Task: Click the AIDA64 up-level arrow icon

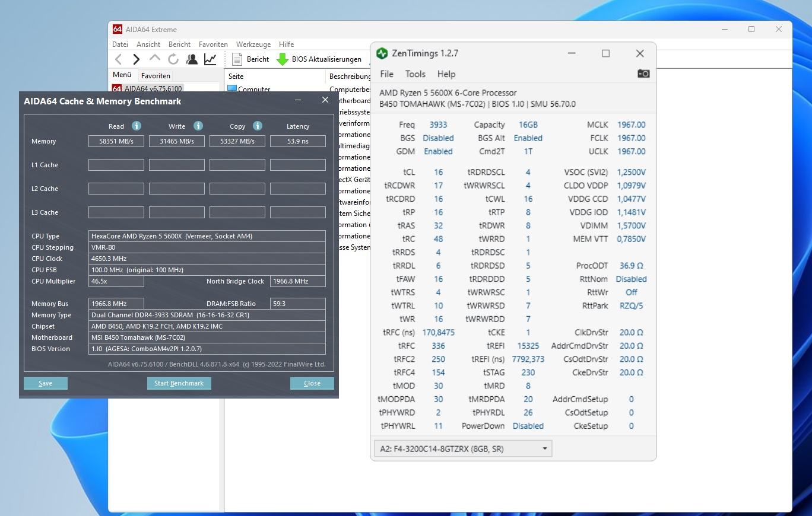Action: tap(155, 58)
